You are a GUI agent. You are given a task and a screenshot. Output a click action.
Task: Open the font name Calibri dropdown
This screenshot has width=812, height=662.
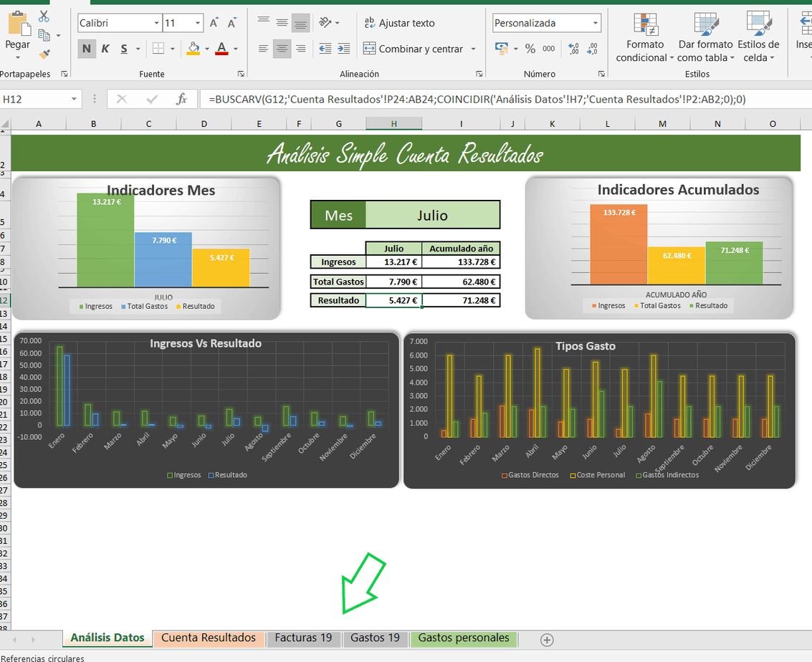pyautogui.click(x=156, y=24)
